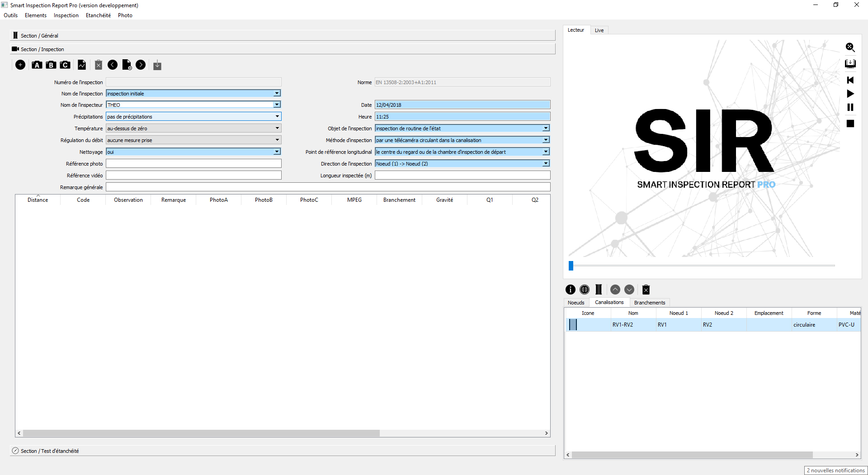Click the Heure input field
The width and height of the screenshot is (868, 475).
[462, 117]
